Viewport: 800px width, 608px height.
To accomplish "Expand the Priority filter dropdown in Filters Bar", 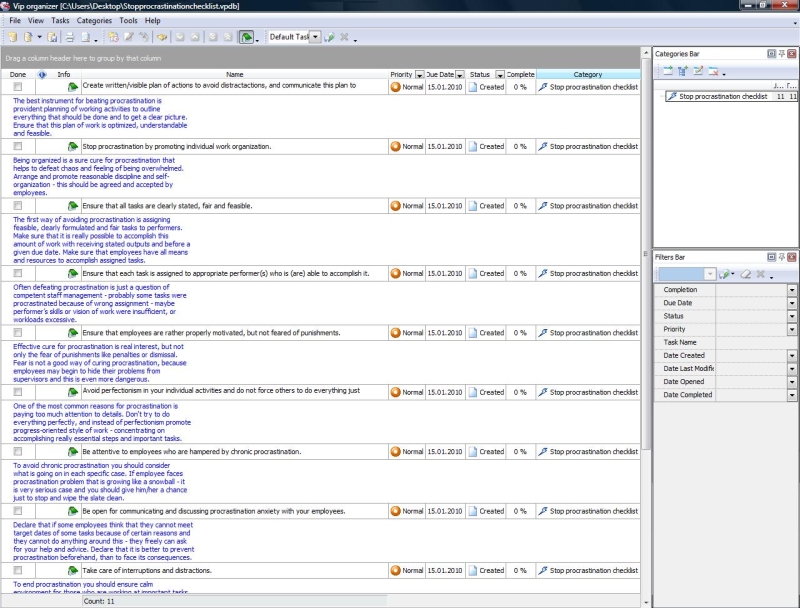I will click(x=792, y=330).
